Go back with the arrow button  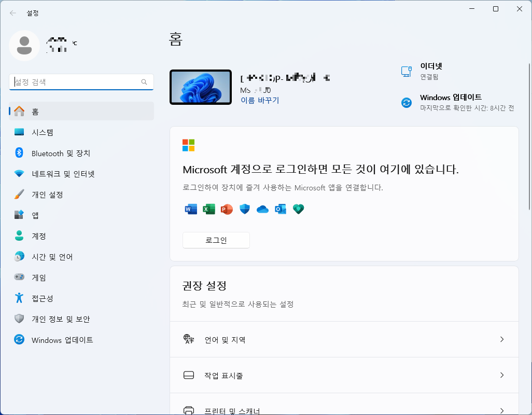tap(13, 13)
